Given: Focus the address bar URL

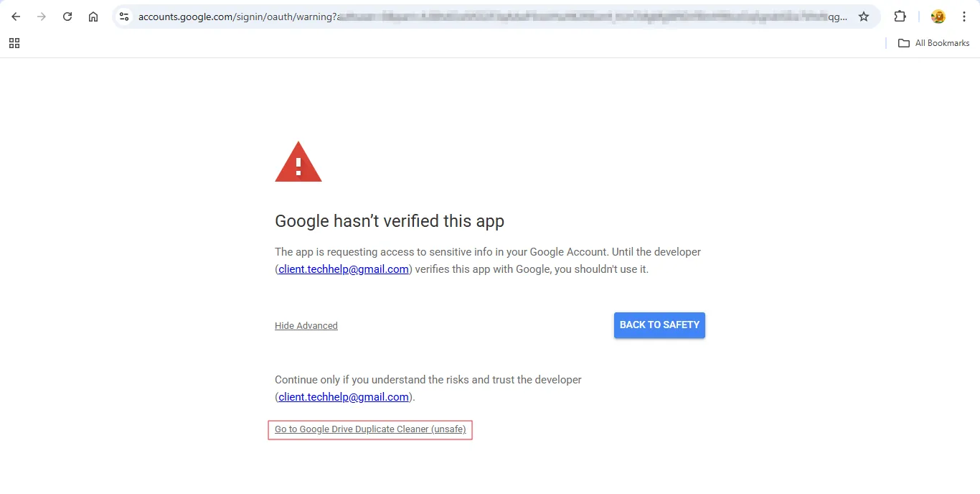Looking at the screenshot, I should click(488, 17).
